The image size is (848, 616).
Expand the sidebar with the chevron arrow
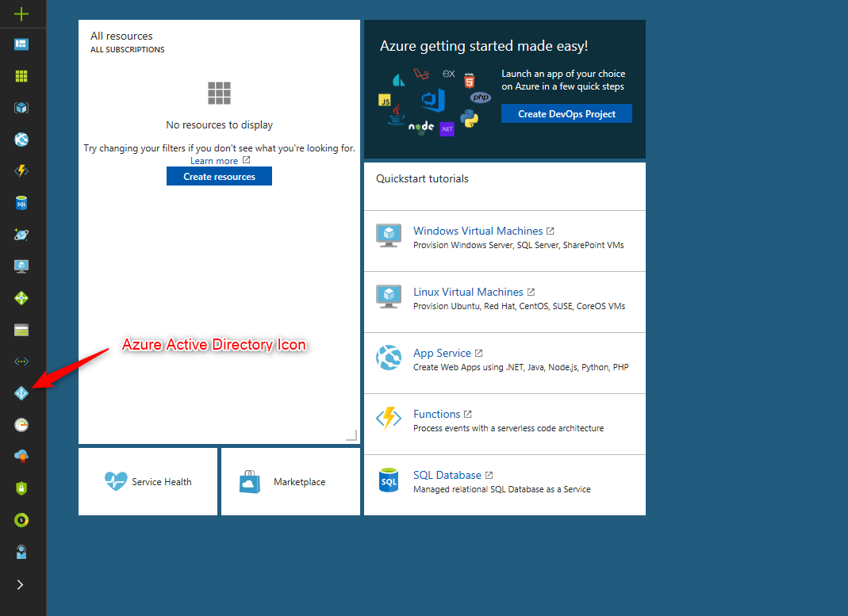coord(21,584)
